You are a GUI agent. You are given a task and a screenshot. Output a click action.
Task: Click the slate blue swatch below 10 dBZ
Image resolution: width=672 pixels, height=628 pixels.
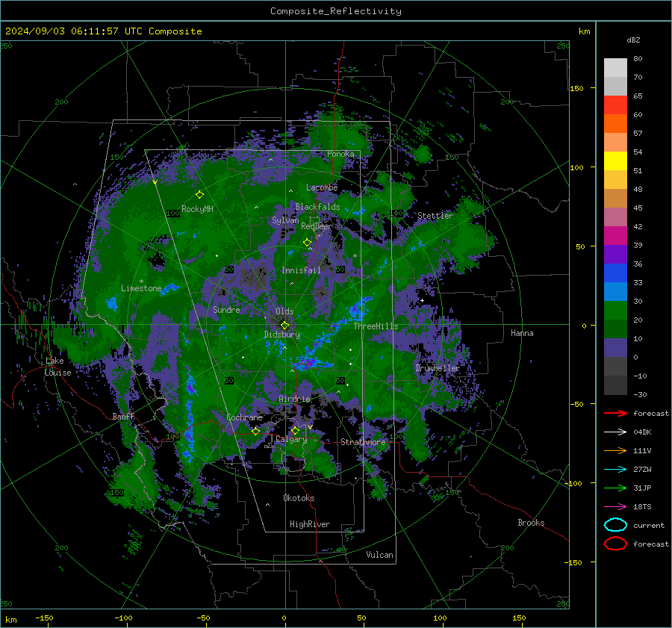coord(615,348)
